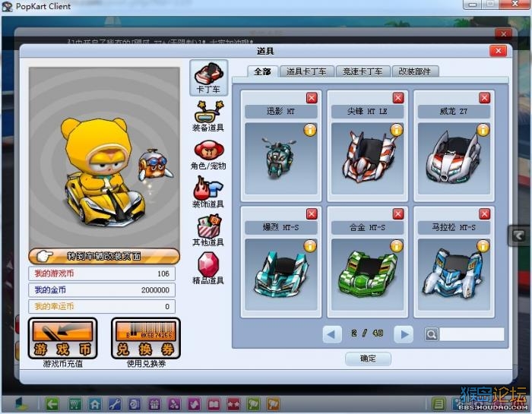532x414 pixels.
Task: Delete the 迅影 HT kart via red X
Action: pos(312,98)
